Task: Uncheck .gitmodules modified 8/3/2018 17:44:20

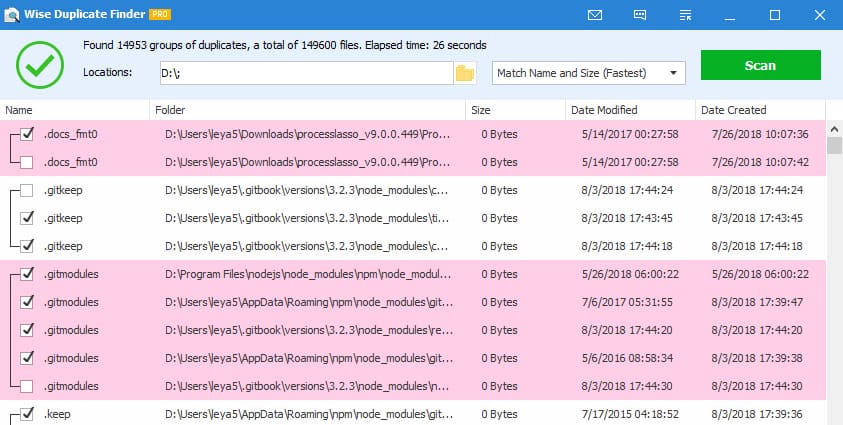Action: (26, 330)
